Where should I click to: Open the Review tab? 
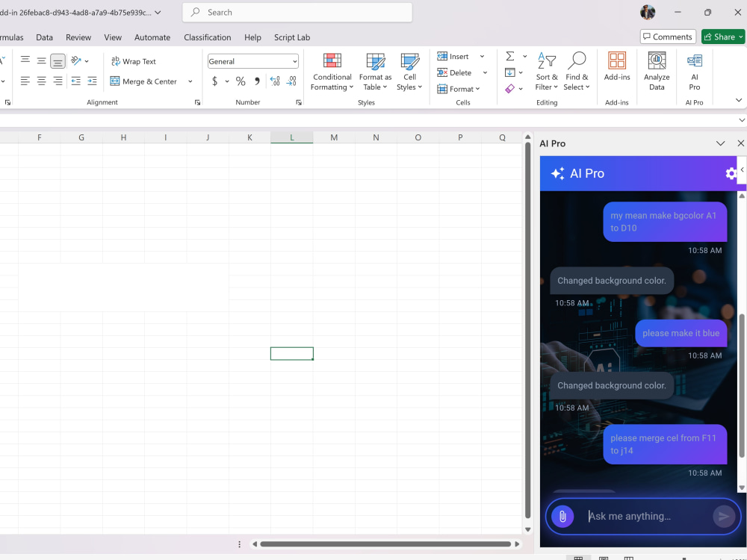tap(78, 37)
